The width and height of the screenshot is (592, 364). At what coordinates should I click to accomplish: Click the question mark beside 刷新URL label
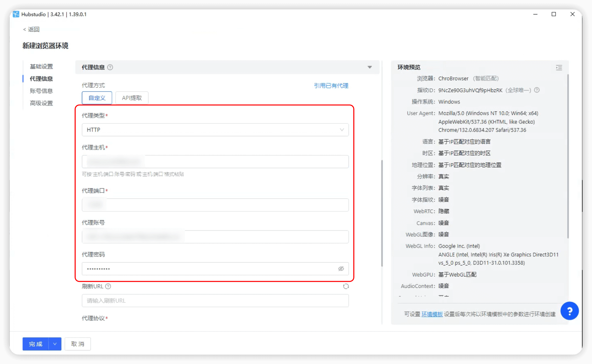(x=108, y=286)
